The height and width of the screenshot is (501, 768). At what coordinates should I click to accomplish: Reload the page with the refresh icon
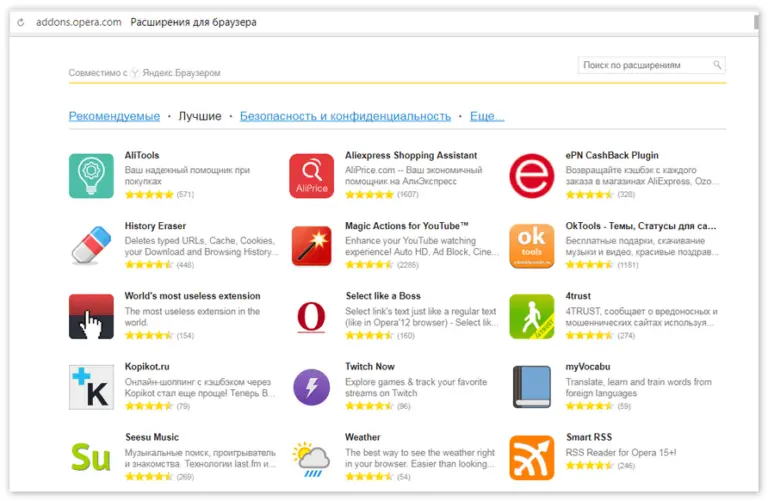tap(21, 23)
